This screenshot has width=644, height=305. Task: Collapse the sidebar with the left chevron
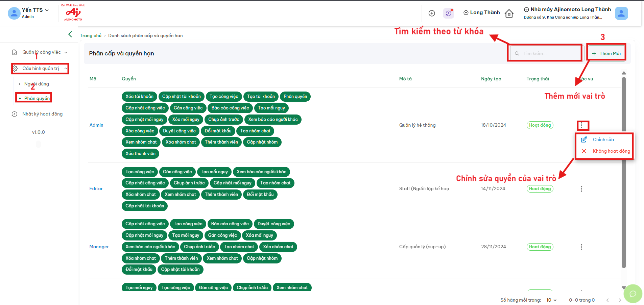(x=70, y=34)
